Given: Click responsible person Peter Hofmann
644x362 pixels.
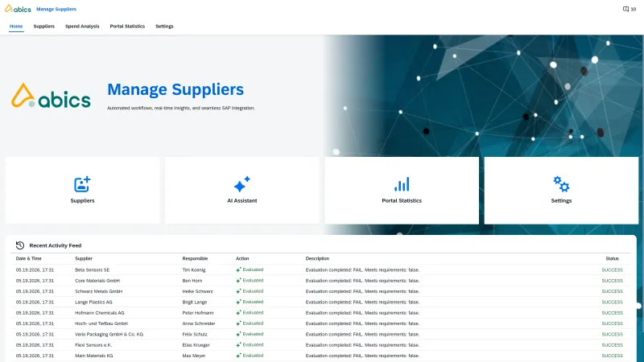Looking at the screenshot, I should 198,313.
